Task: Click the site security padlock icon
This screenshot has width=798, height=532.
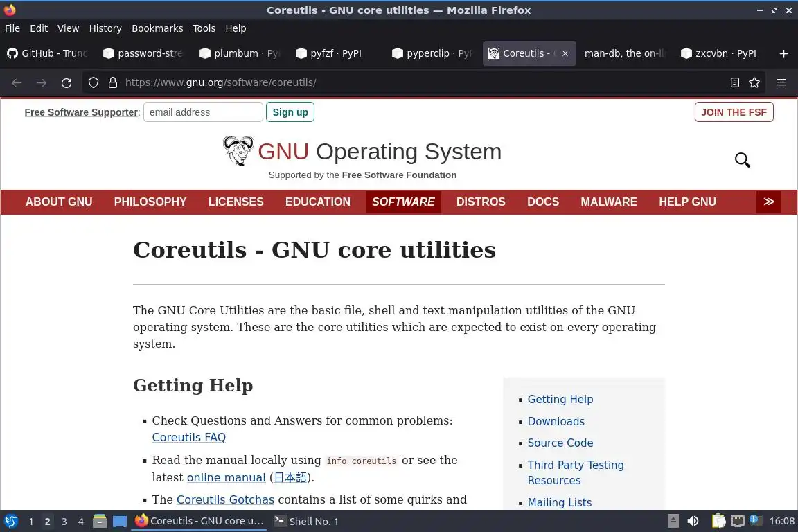Action: tap(113, 82)
